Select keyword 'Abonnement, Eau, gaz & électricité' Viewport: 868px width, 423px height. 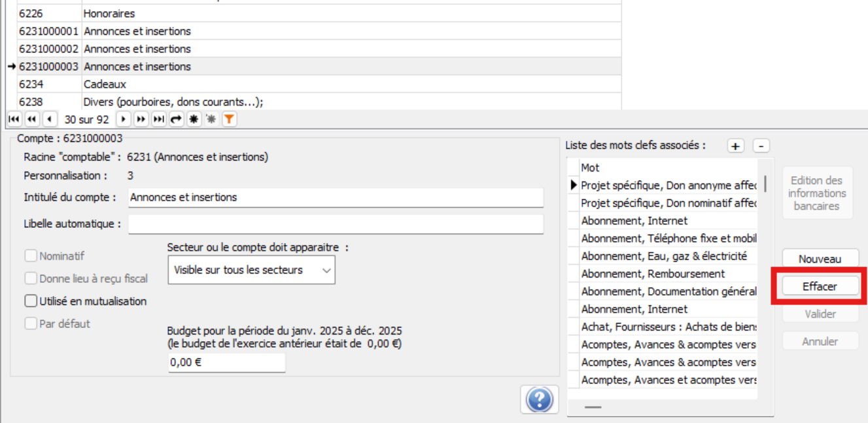coord(664,256)
